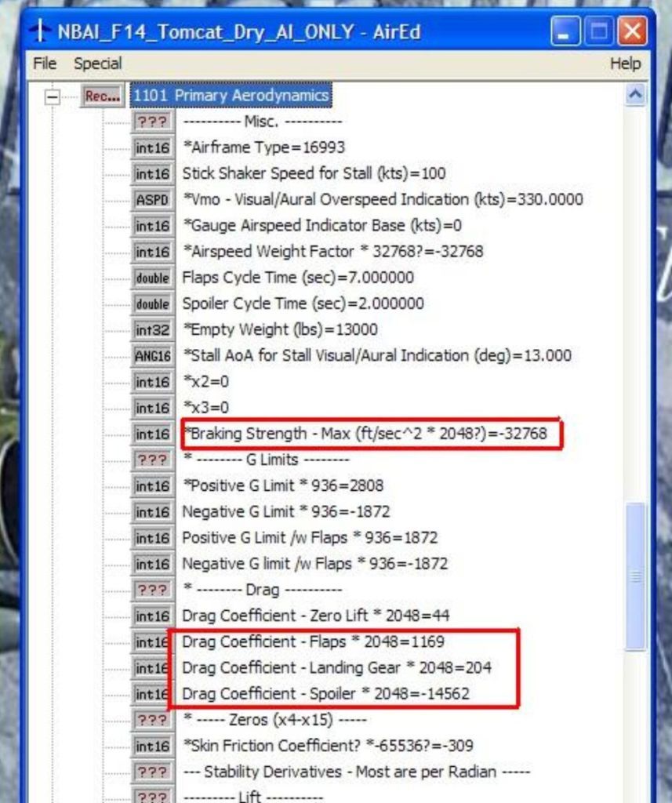Click the int16 icon beside Airframe Type
This screenshot has width=672, height=803.
coord(152,148)
